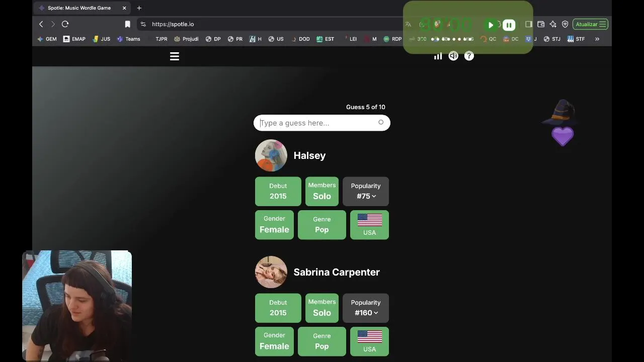Open the statistics bar chart icon
The width and height of the screenshot is (644, 362).
point(438,56)
